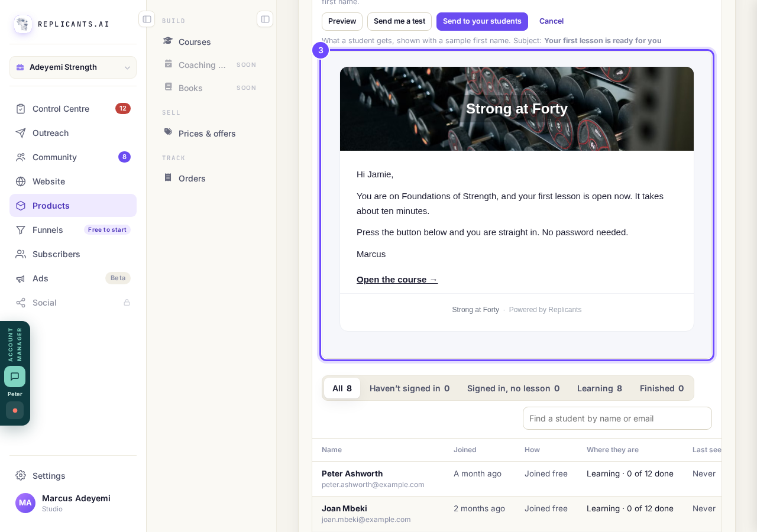Open Ads megaphone icon
The width and height of the screenshot is (757, 532).
[x=21, y=278]
